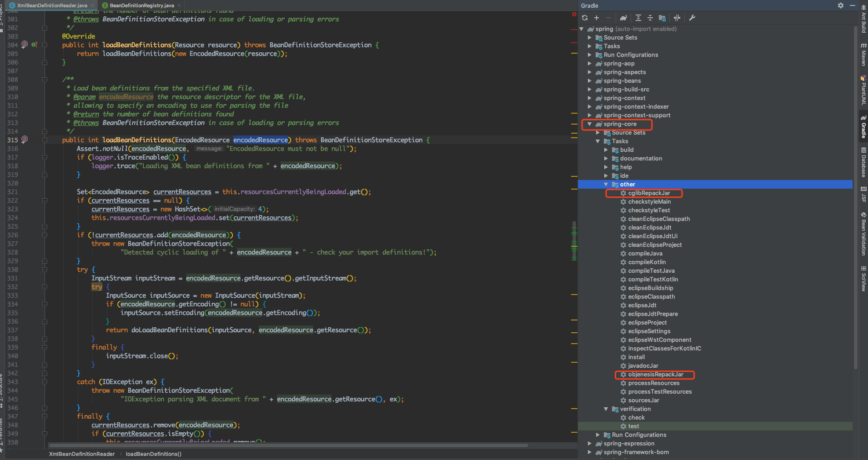Toggle Gradle offline mode

[677, 18]
